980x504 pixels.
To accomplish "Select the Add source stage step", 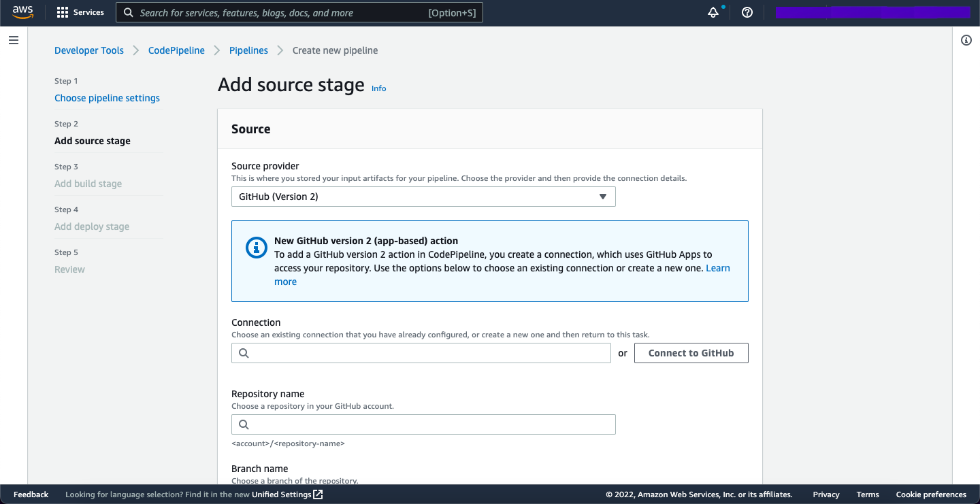I will [93, 141].
